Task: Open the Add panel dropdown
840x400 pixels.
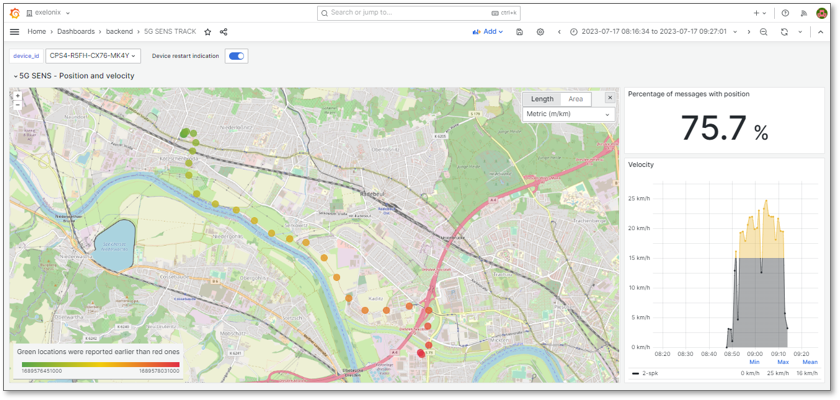Action: pyautogui.click(x=488, y=32)
